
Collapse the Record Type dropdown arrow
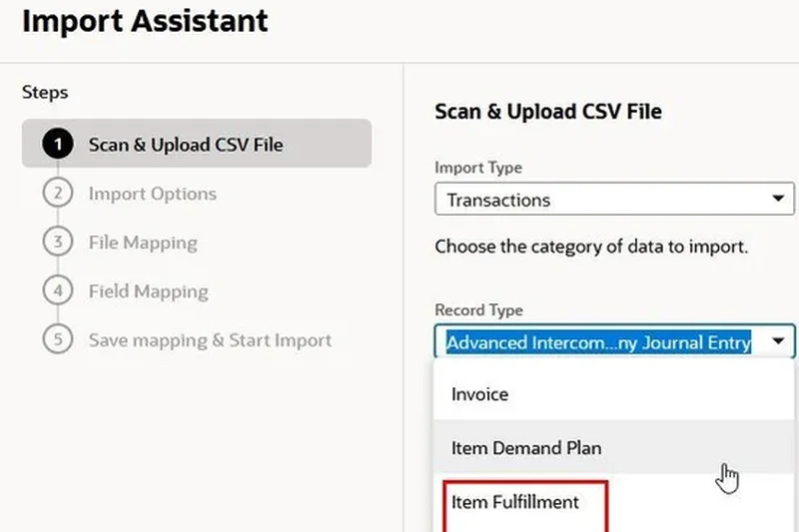point(778,342)
